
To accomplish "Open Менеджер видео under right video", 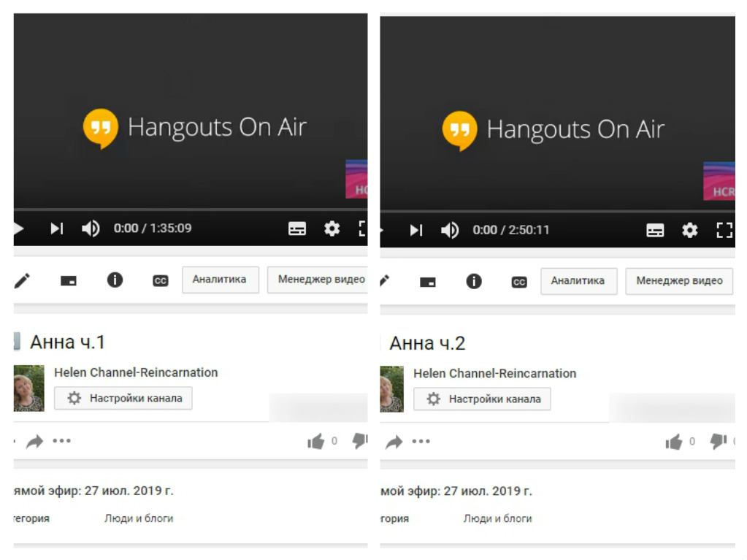I will click(678, 281).
